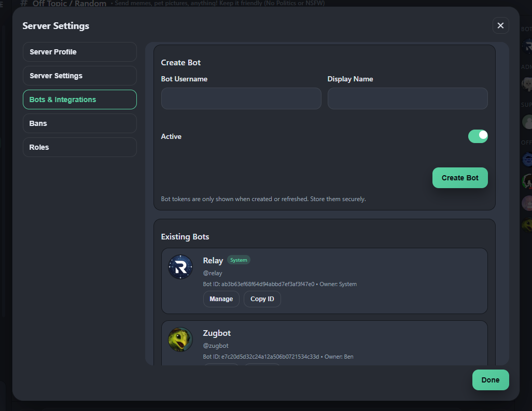
Task: Click into the Display Name field
Action: pos(408,98)
